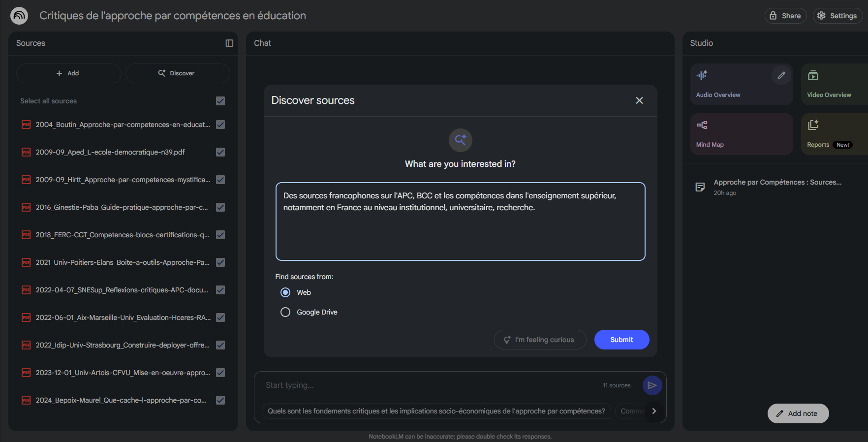This screenshot has height=442, width=868.
Task: Uncheck the 2009-09_Aped source checkbox
Action: tap(220, 152)
